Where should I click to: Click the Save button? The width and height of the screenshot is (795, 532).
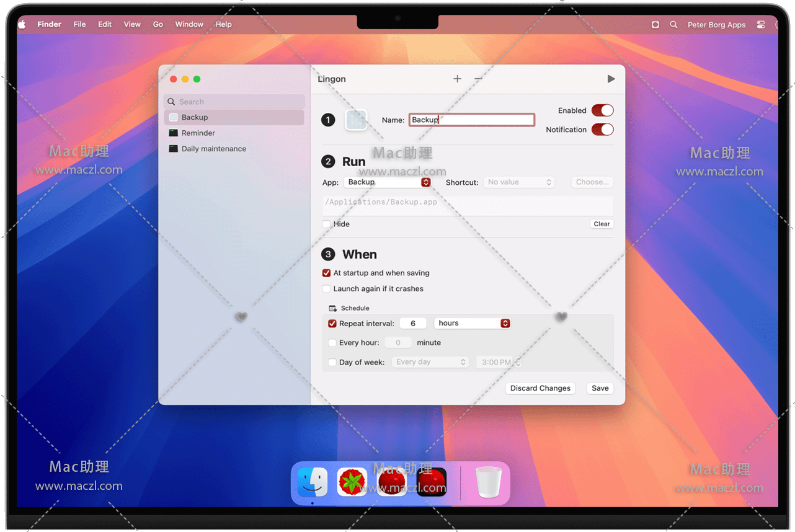click(600, 388)
